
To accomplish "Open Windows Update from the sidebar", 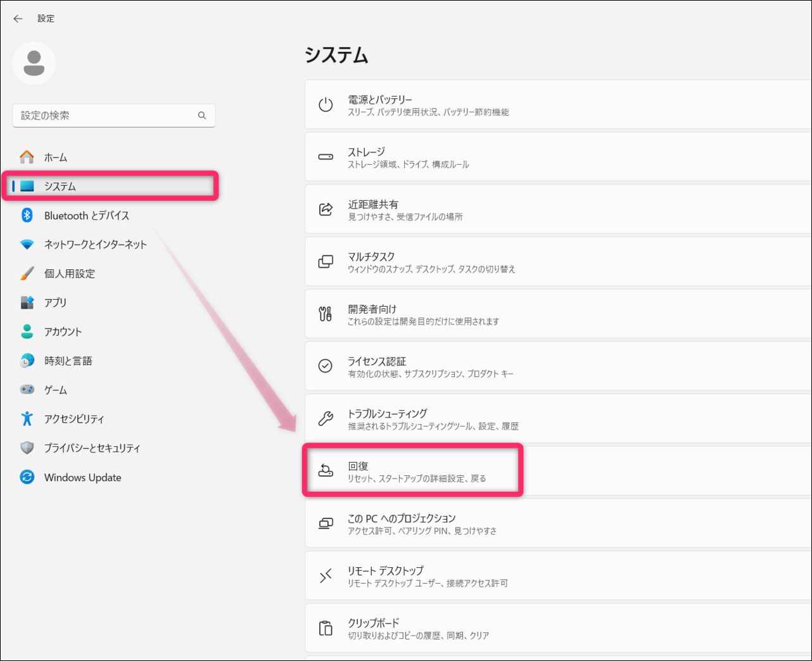I will (82, 477).
